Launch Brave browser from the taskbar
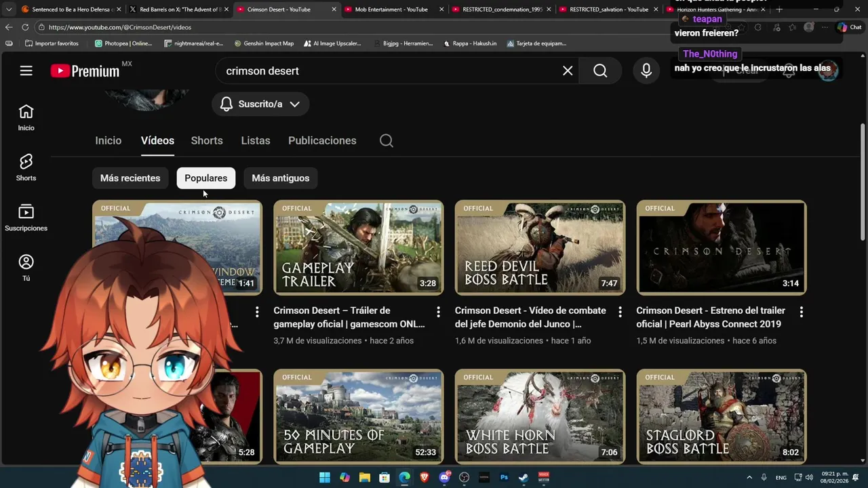Screen dimensions: 868x488 [425, 477]
